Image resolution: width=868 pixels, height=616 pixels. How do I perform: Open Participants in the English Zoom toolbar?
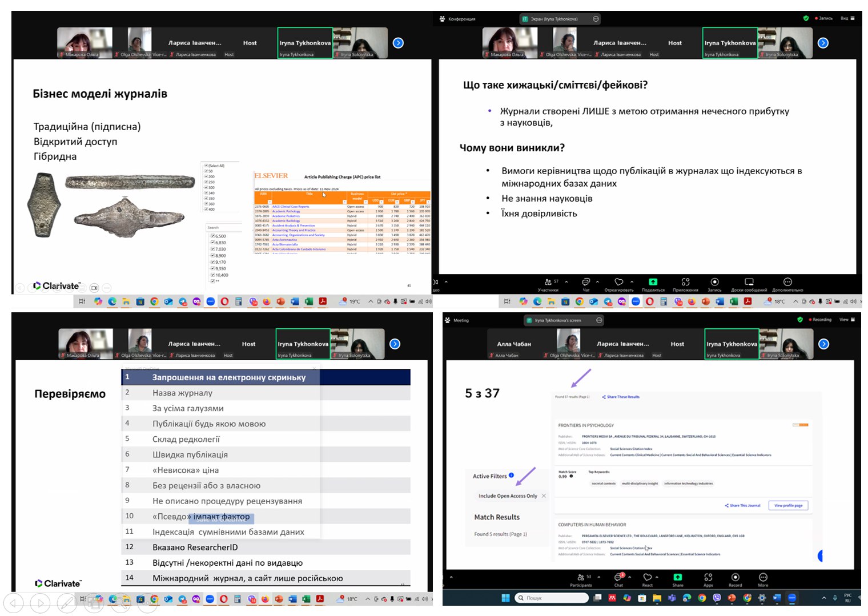pos(581,580)
